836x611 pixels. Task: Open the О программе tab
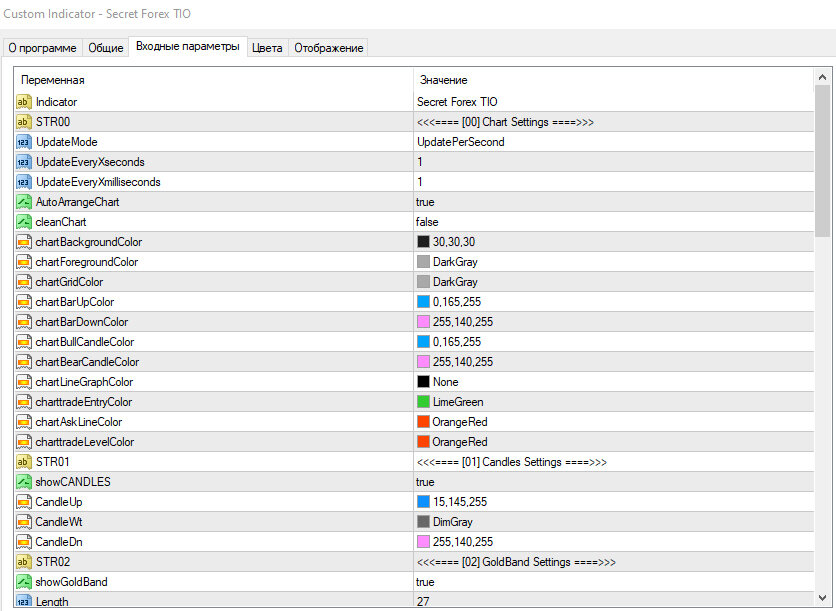[x=42, y=48]
